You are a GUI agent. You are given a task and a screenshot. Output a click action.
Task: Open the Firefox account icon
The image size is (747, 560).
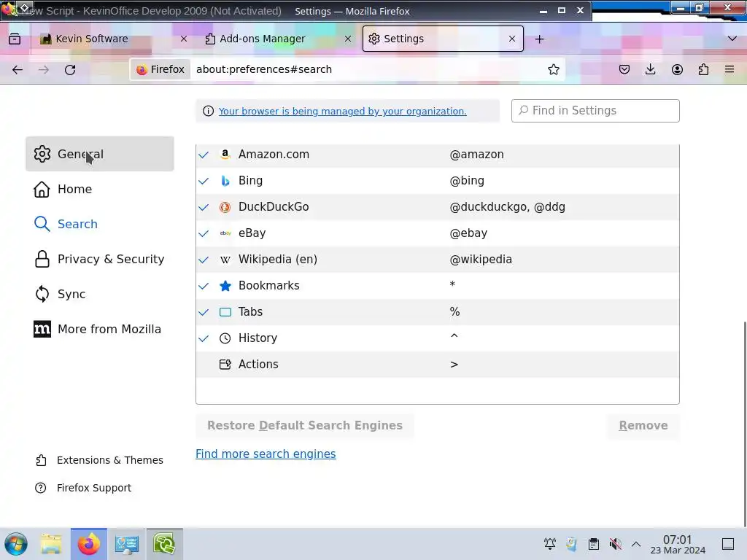tap(677, 69)
